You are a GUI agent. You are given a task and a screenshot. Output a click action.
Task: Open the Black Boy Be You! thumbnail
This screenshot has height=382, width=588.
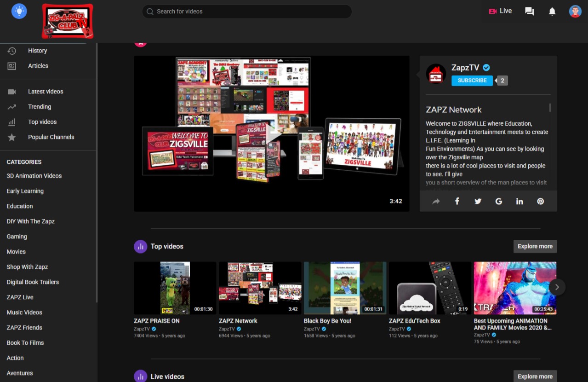click(x=345, y=288)
